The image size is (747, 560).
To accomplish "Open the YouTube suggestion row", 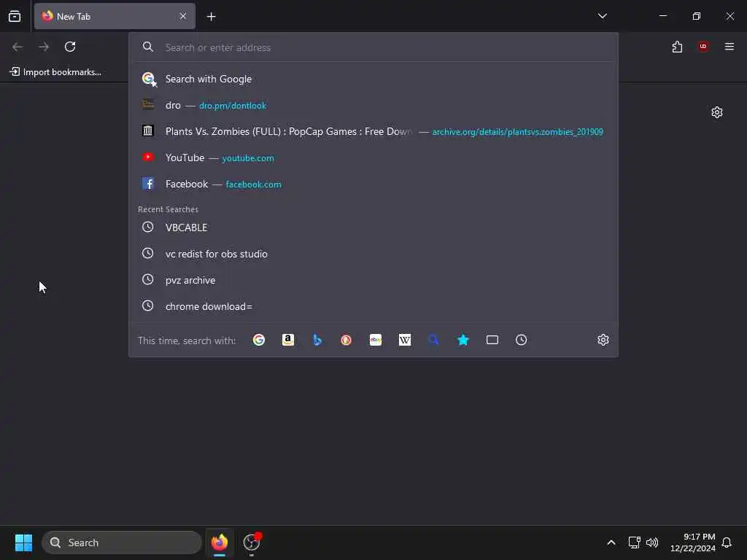I will 373,157.
